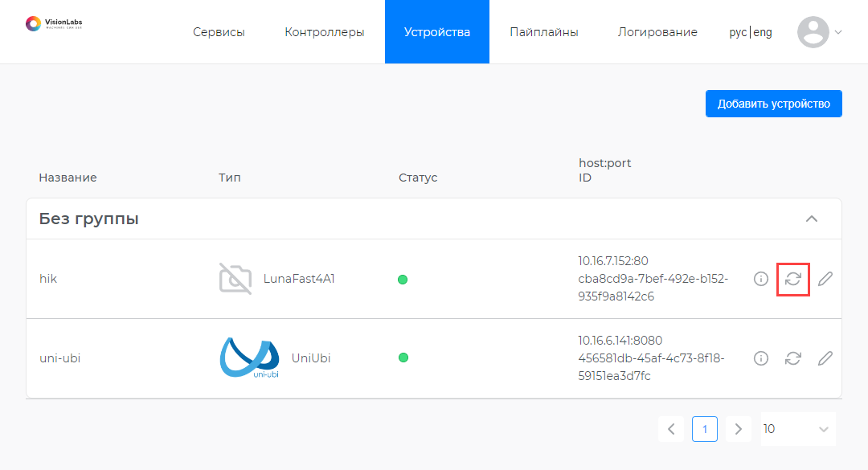The image size is (868, 470).
Task: Select the Устройства tab
Action: [436, 31]
